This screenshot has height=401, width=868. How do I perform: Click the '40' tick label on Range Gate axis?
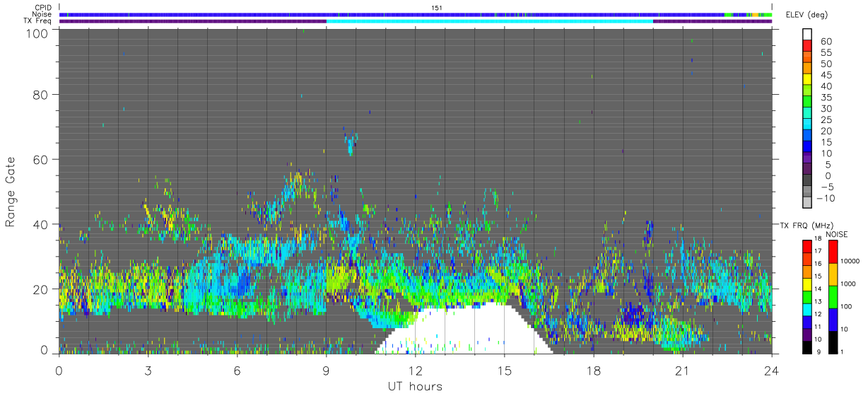pos(41,224)
